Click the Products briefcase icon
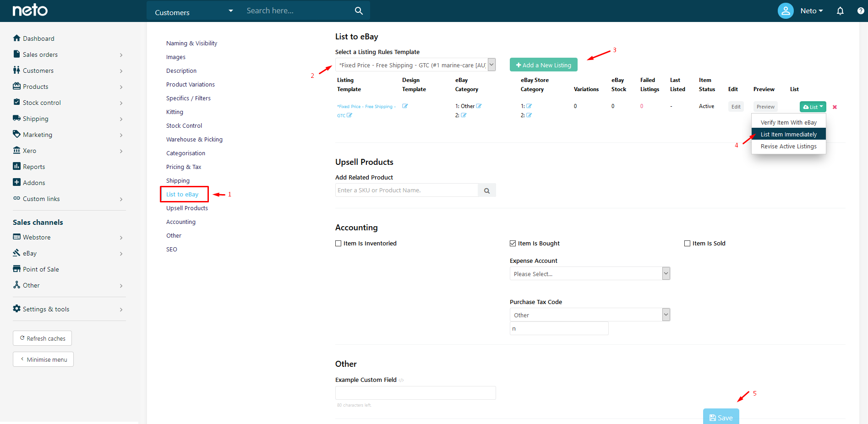868x424 pixels. (x=17, y=86)
